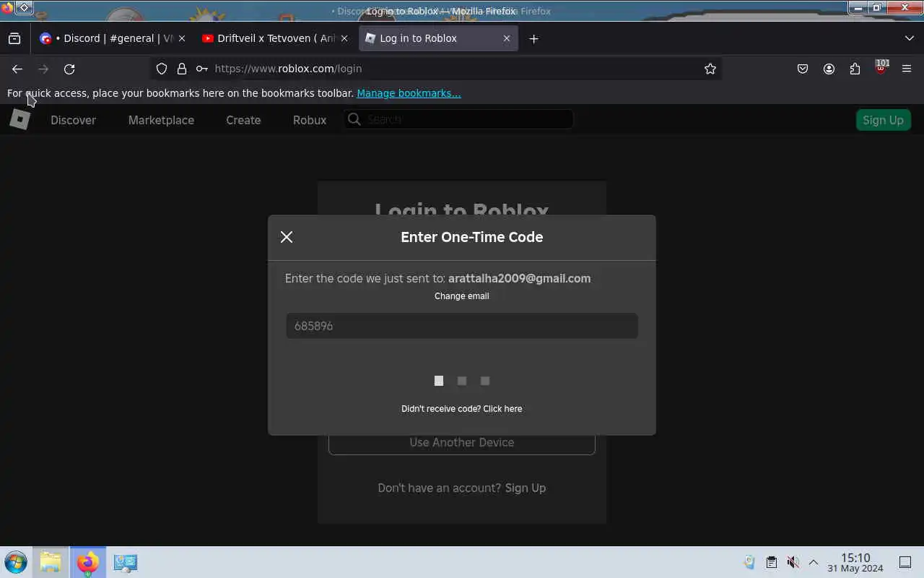Image resolution: width=924 pixels, height=578 pixels.
Task: Click the Change email link
Action: 462,296
